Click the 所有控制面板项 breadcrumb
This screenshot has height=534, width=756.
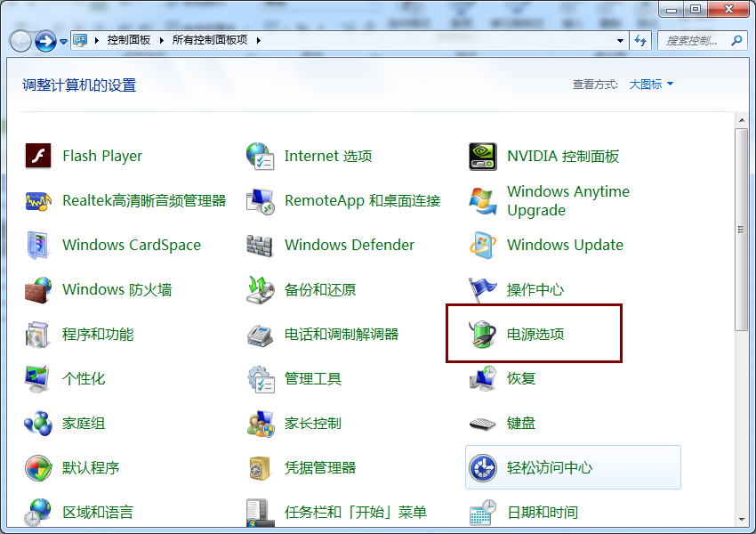[210, 41]
